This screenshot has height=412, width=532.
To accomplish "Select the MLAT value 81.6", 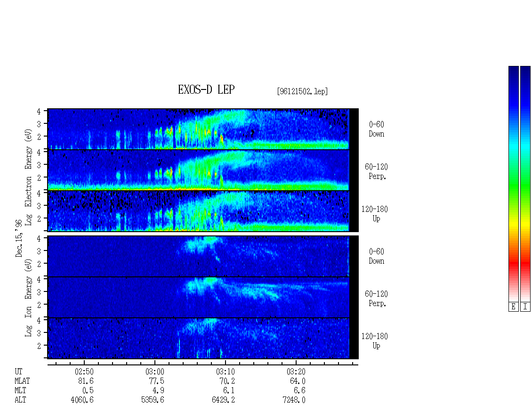I will (x=86, y=381).
